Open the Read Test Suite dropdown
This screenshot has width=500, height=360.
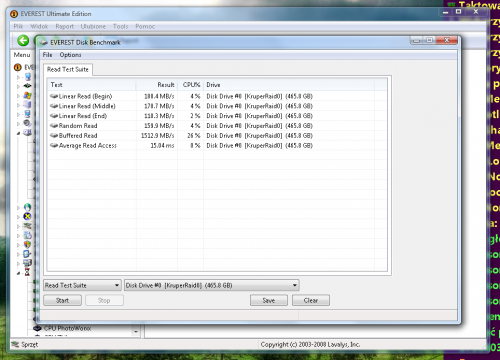tap(82, 285)
